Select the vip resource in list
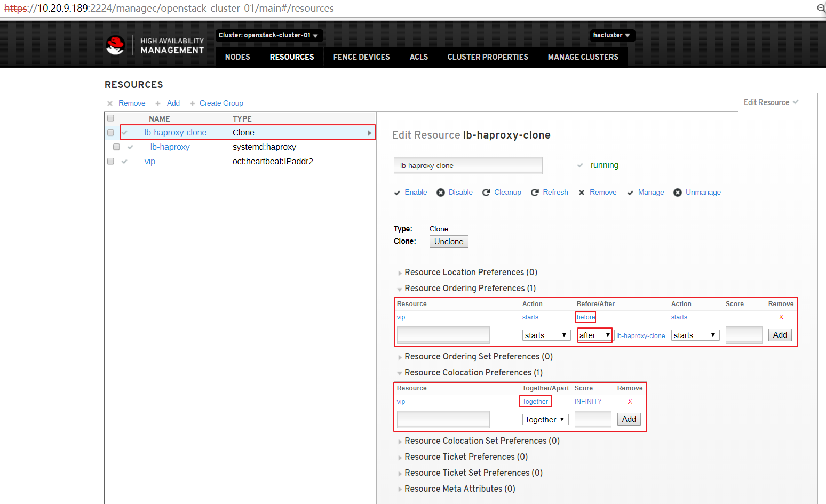This screenshot has width=826, height=504. point(150,162)
